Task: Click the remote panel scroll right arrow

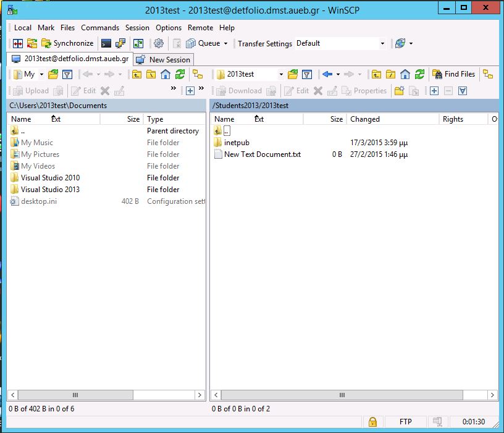Action: tap(492, 395)
